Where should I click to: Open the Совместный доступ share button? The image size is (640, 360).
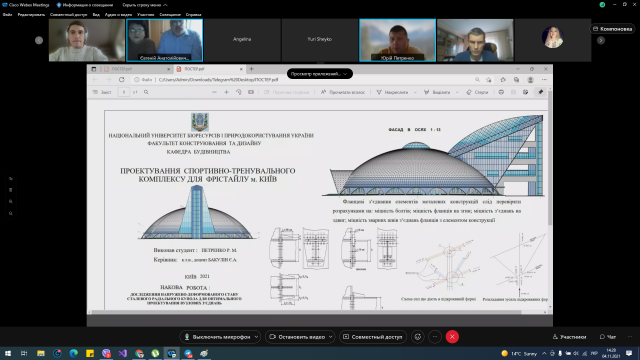tap(373, 337)
